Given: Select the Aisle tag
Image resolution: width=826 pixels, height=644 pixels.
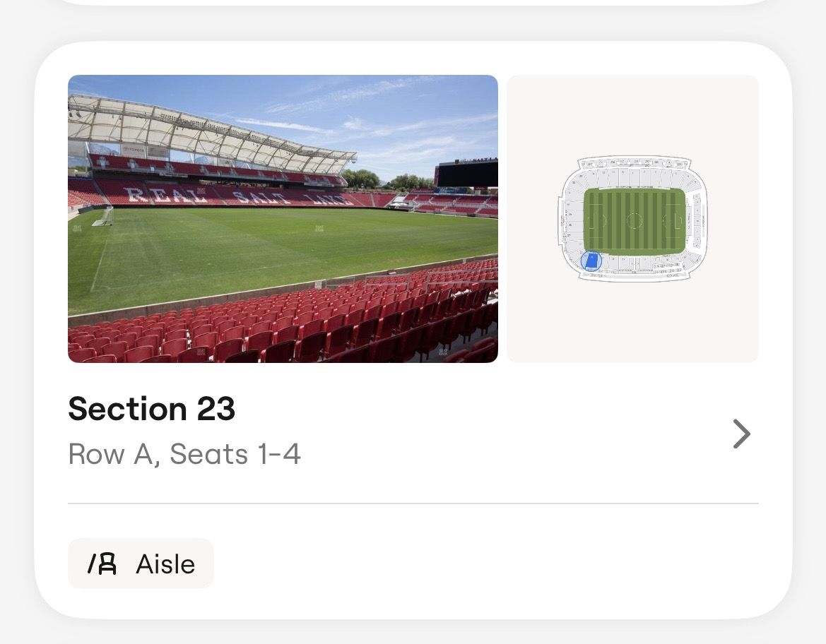Looking at the screenshot, I should coord(141,563).
